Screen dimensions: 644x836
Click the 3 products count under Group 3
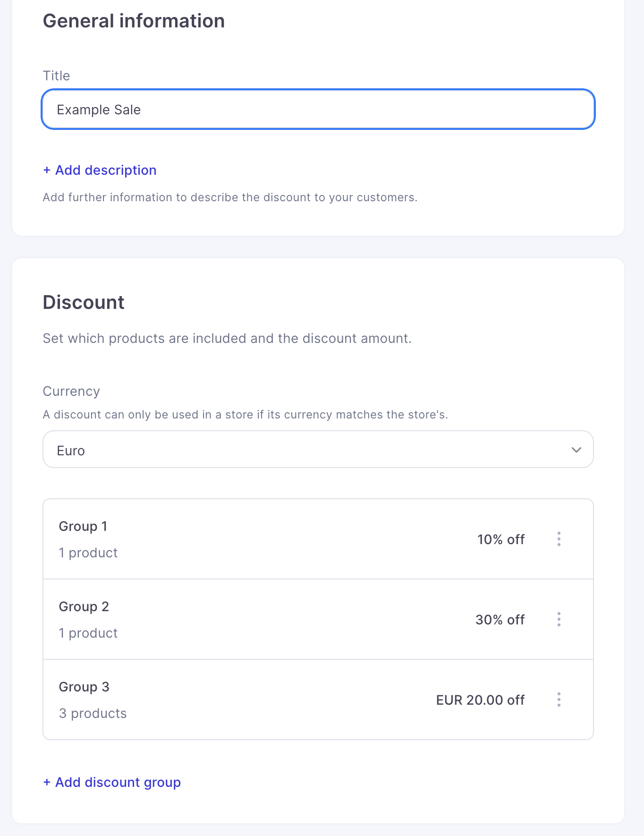[93, 713]
